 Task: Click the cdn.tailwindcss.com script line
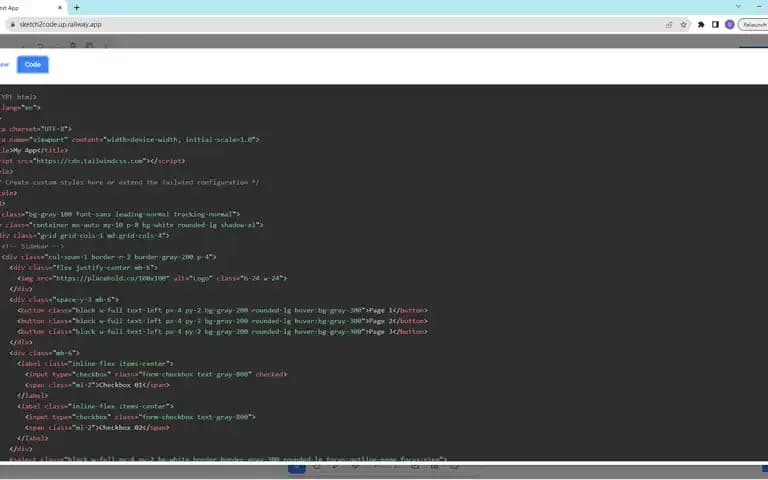[x=93, y=161]
